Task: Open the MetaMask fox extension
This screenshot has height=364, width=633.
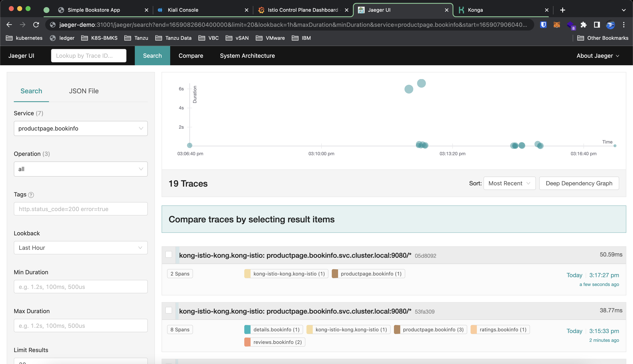Action: pos(556,24)
